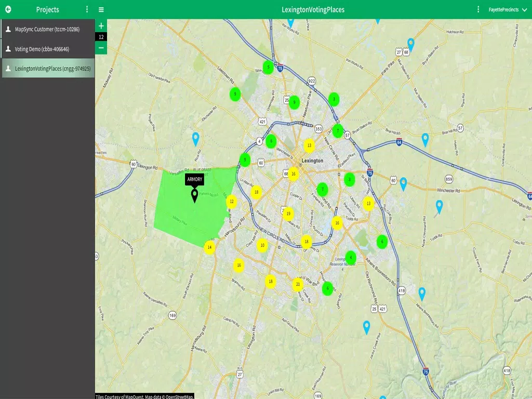
Task: Toggle the sidebar with the hamburger icon
Action: 101,9
